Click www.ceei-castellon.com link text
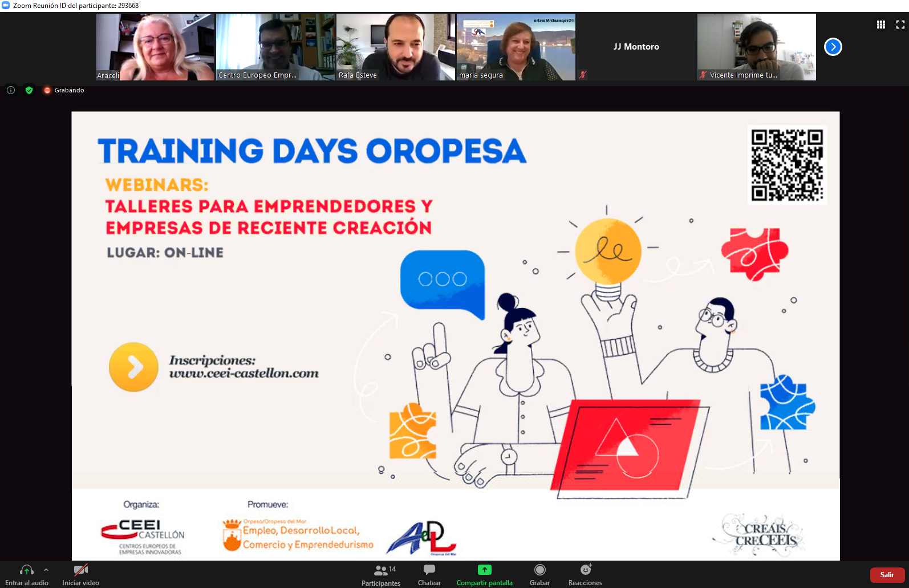Screen dimensions: 909x588 tap(244, 374)
